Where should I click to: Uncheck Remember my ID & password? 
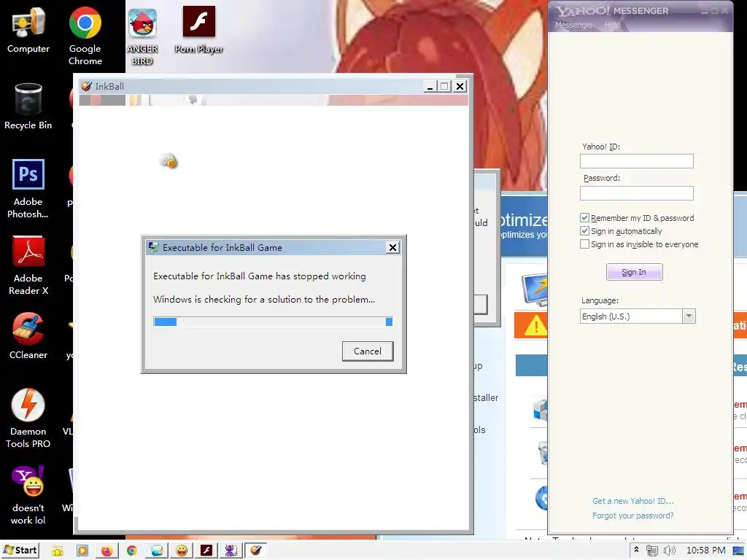(x=584, y=217)
